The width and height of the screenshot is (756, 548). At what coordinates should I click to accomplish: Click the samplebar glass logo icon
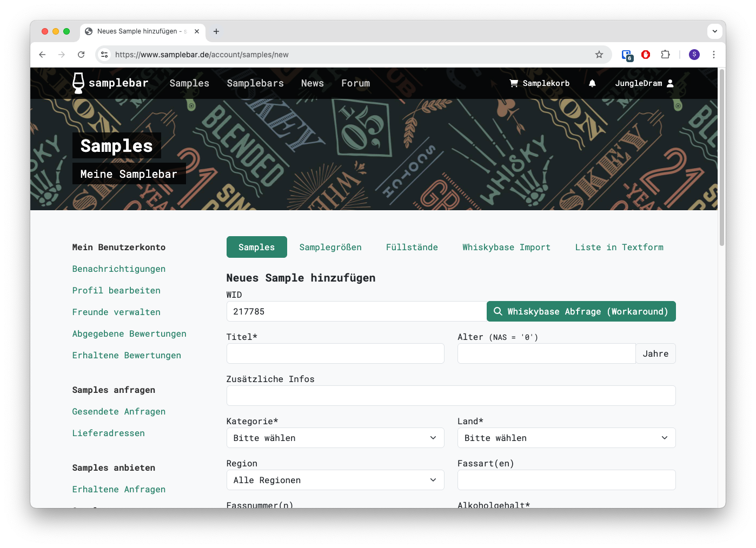pos(78,83)
